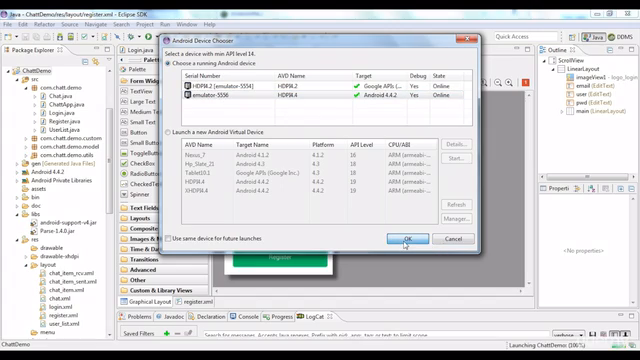640x360 pixels.
Task: Open the verbose log level dropdown
Action: click(x=568, y=335)
